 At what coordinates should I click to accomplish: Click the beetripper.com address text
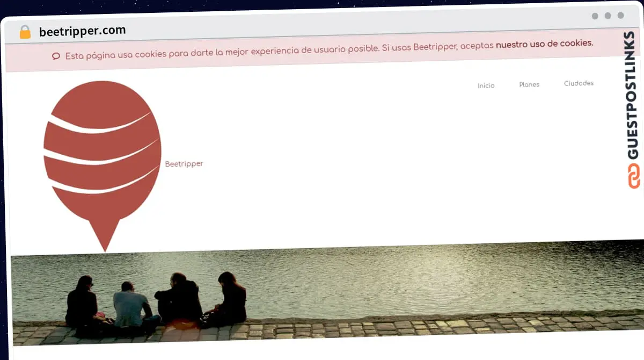point(83,31)
